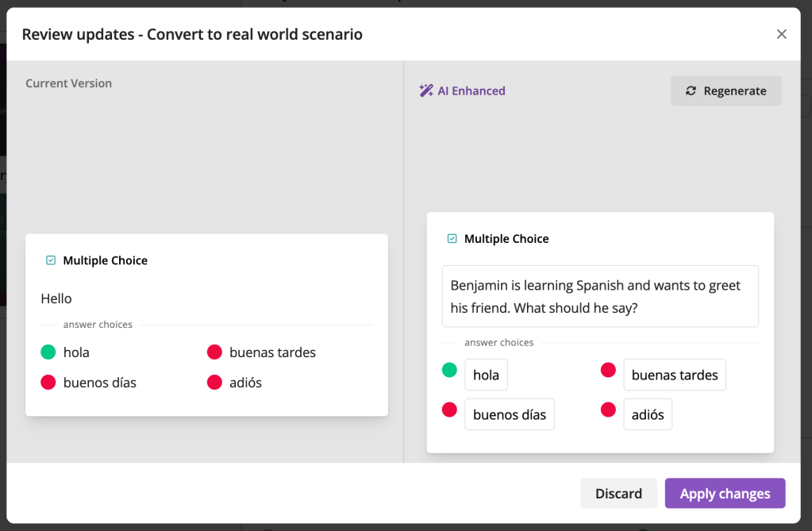Edit the enhanced hola answer field

point(486,375)
